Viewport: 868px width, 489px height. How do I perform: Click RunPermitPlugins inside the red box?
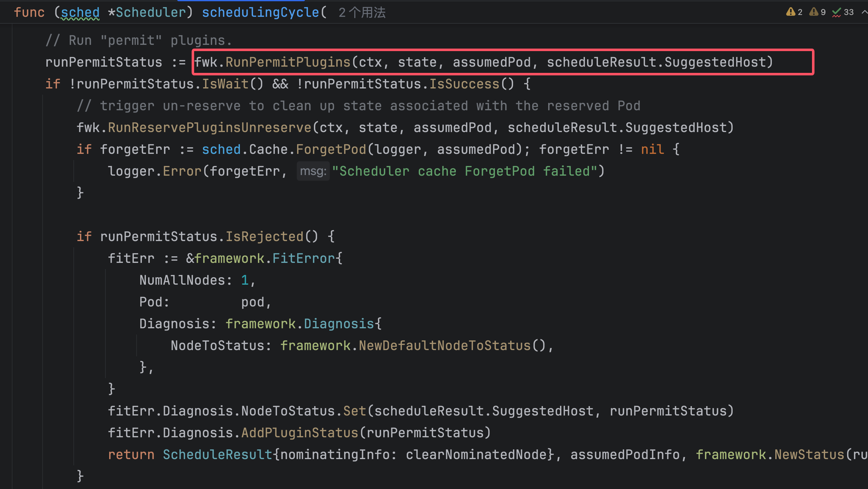288,62
